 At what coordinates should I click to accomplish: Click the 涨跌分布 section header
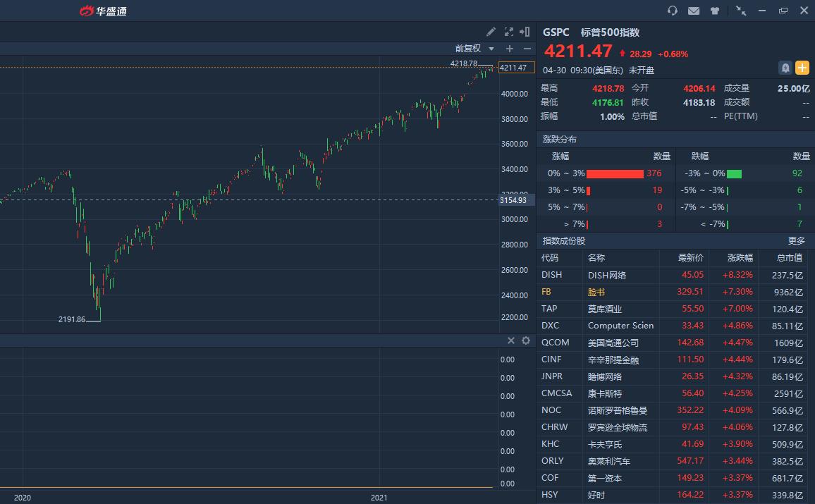(559, 140)
